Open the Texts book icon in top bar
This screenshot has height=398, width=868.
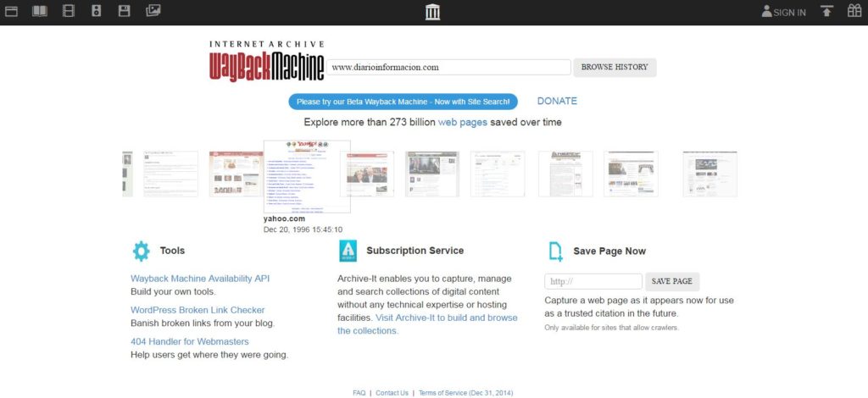(40, 11)
